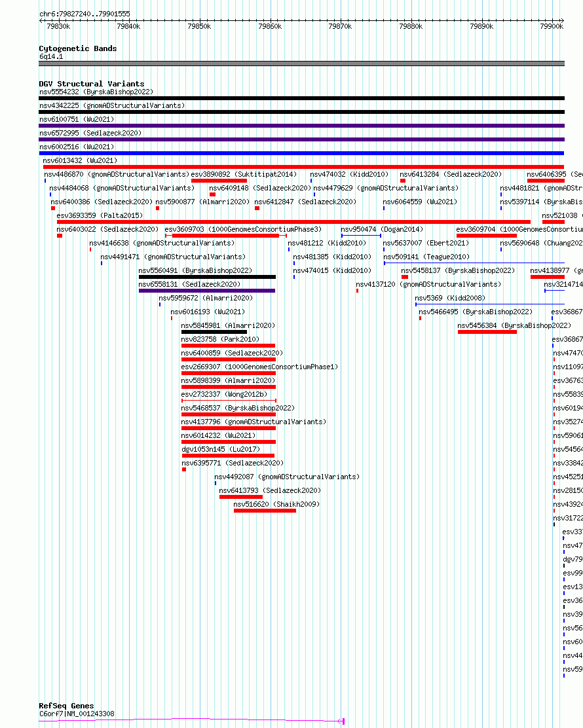Click the RefSeq Genes track title
This screenshot has width=583, height=728.
click(66, 706)
